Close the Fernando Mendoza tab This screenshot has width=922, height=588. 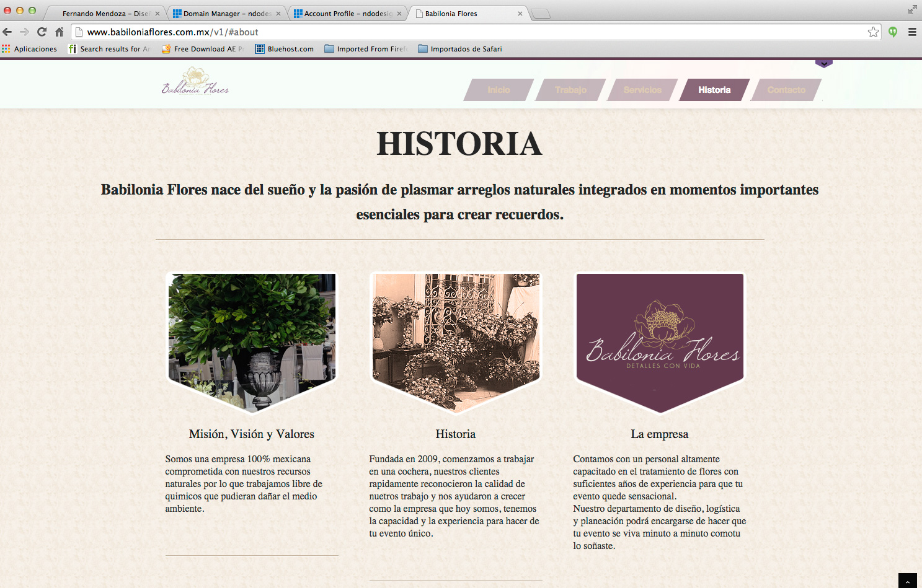tap(157, 14)
